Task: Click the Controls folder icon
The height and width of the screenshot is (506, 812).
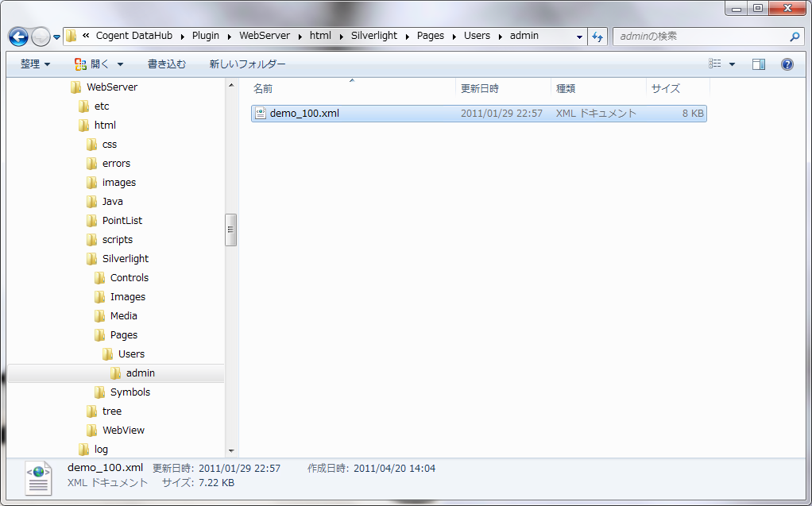Action: pos(99,278)
